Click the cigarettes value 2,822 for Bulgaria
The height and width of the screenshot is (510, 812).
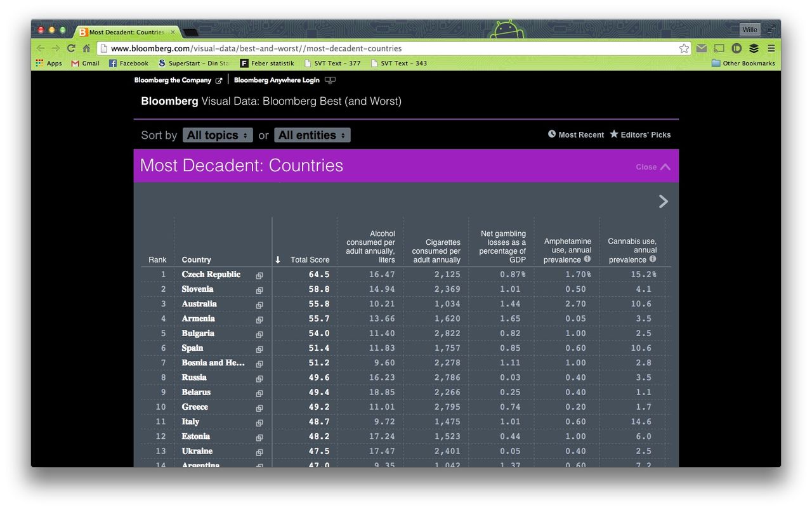click(x=447, y=334)
